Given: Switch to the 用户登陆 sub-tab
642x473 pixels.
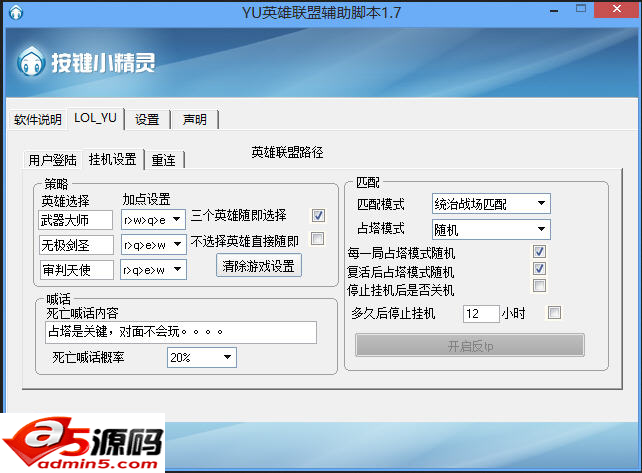Looking at the screenshot, I should coord(52,160).
